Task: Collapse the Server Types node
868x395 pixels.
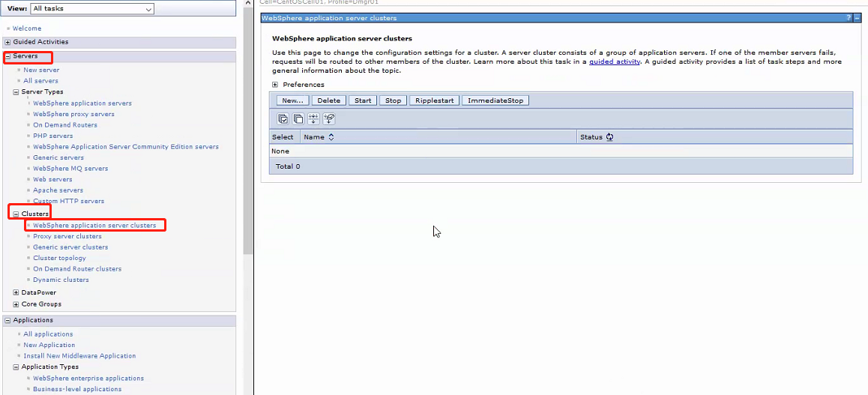Action: pos(16,92)
